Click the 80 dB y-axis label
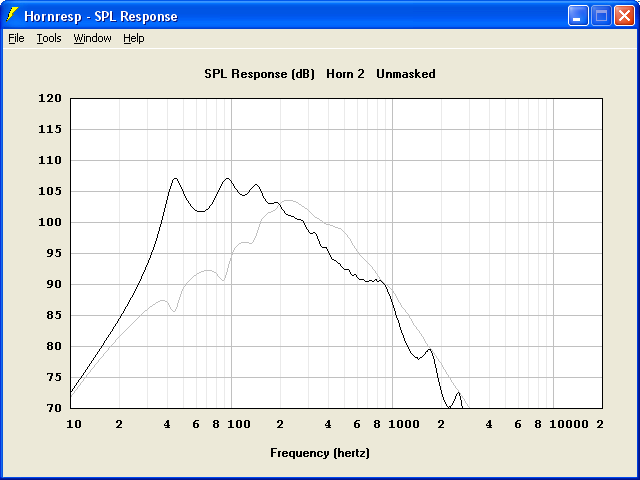 pos(54,347)
